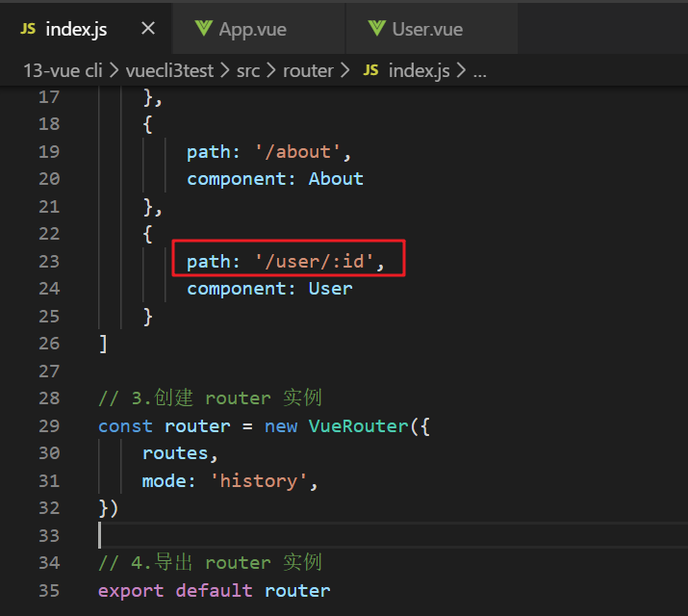Click index.js file name in breadcrumb

pos(420,70)
